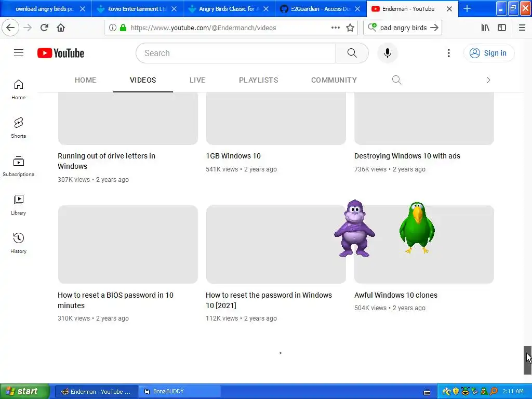The width and height of the screenshot is (532, 399).
Task: Click the on-screen keyboard taskbar icon
Action: click(427, 392)
